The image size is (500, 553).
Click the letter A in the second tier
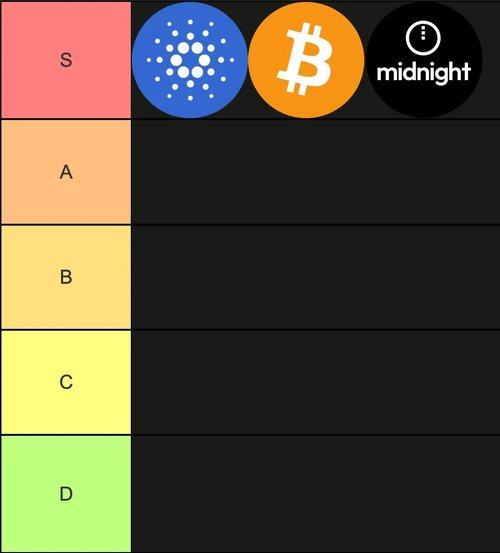[x=66, y=172]
